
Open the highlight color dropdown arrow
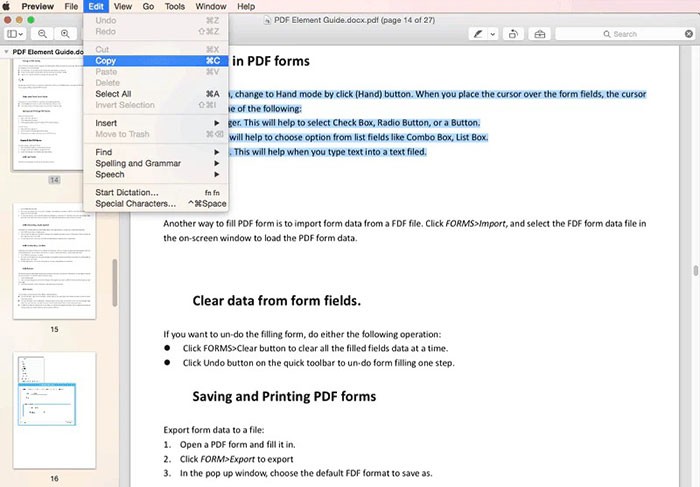(x=493, y=34)
